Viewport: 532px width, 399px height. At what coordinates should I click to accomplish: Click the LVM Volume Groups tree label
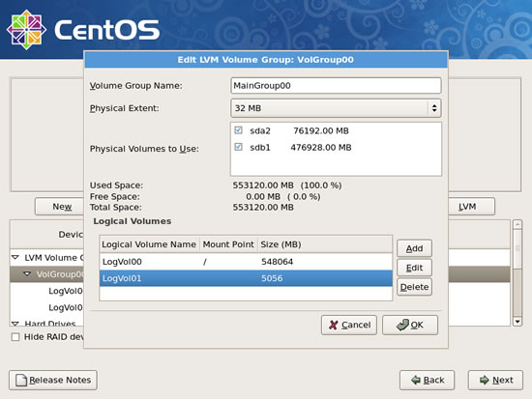tap(54, 258)
